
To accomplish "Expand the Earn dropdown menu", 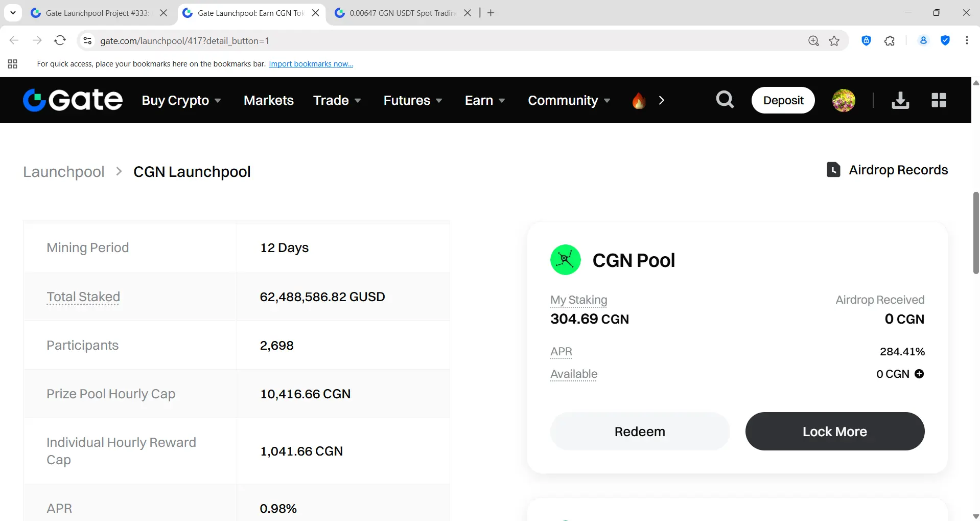I will 485,100.
